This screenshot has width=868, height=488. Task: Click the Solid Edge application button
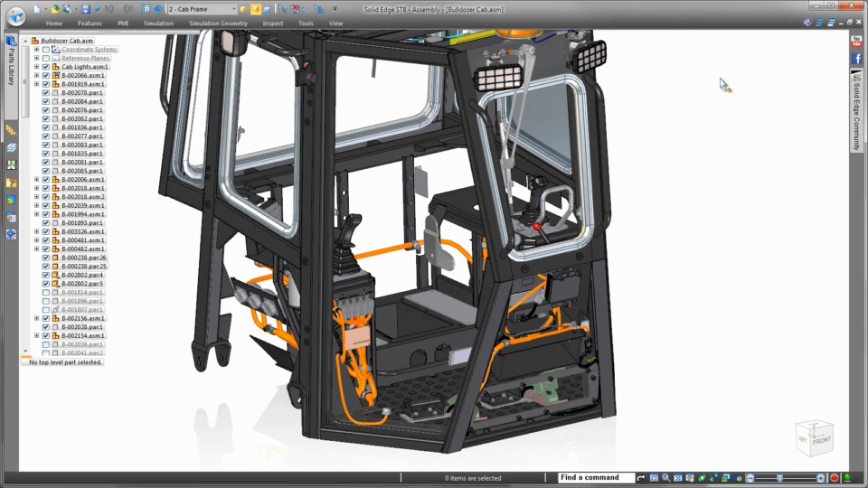[15, 14]
